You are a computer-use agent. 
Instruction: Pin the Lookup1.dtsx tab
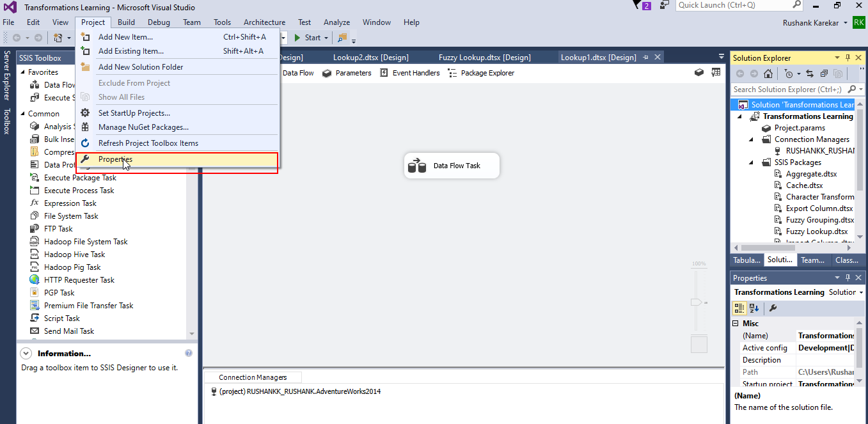click(x=646, y=57)
